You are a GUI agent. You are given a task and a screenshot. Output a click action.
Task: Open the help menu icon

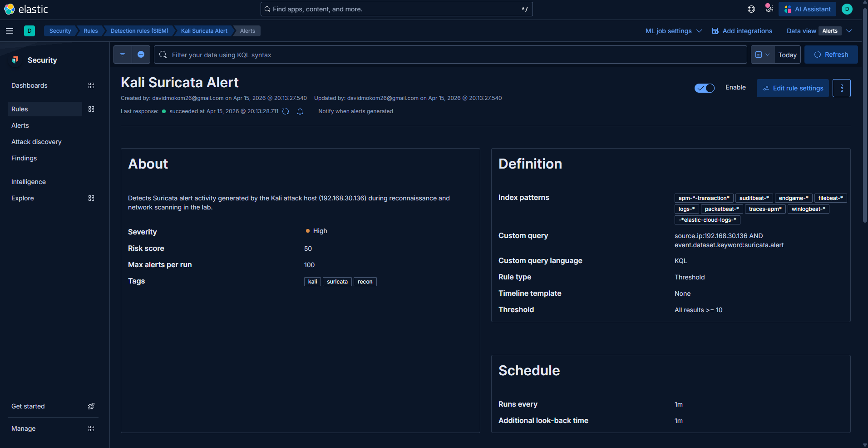751,9
